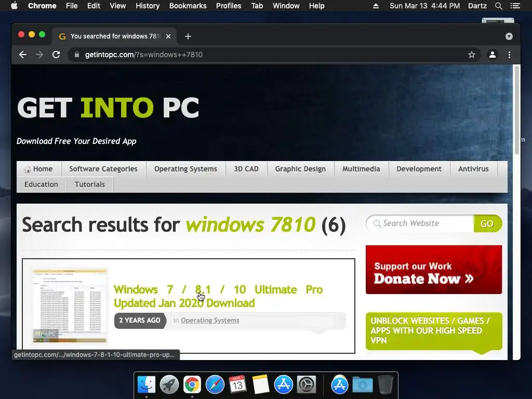Click the green GO search button
532x399 pixels.
pos(487,223)
